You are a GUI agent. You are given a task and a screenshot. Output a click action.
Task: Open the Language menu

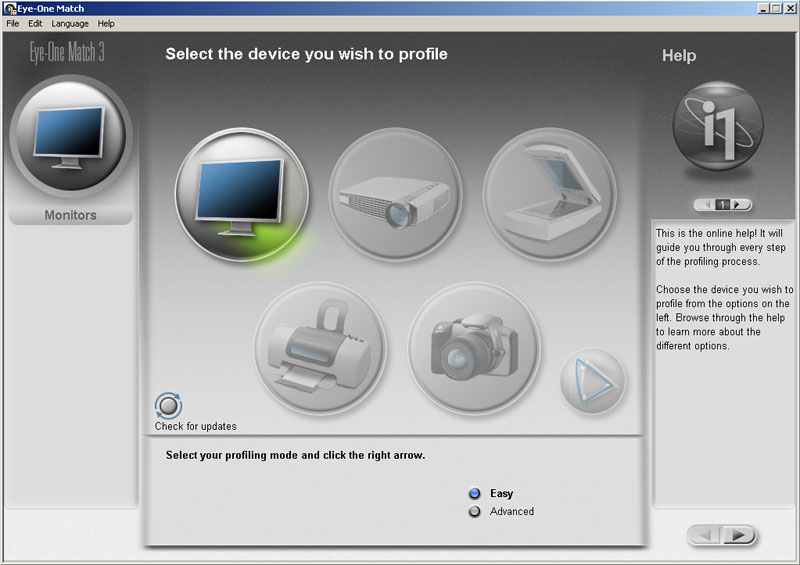coord(70,23)
